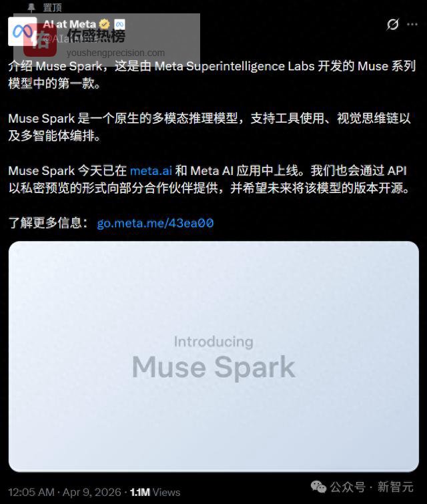Click the 了解更多信息 text

click(48, 223)
